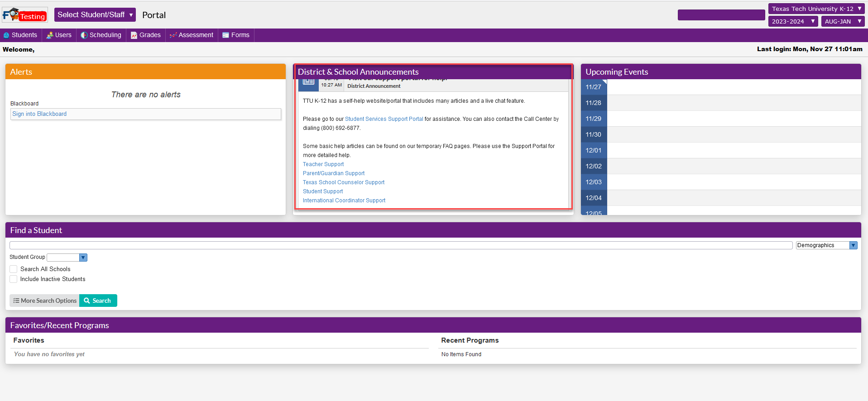
Task: Open the Students menu
Action: click(21, 35)
